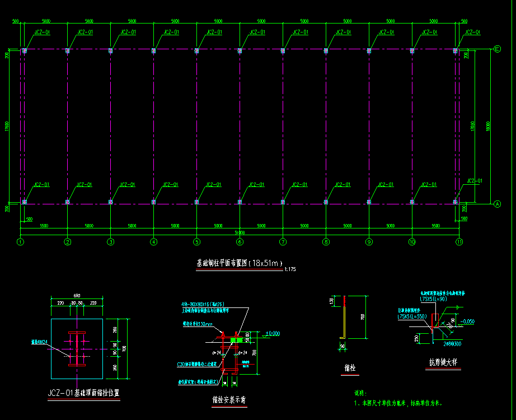Select the detail title '锚栓'
Screen dimensions: 516x420
350,368
